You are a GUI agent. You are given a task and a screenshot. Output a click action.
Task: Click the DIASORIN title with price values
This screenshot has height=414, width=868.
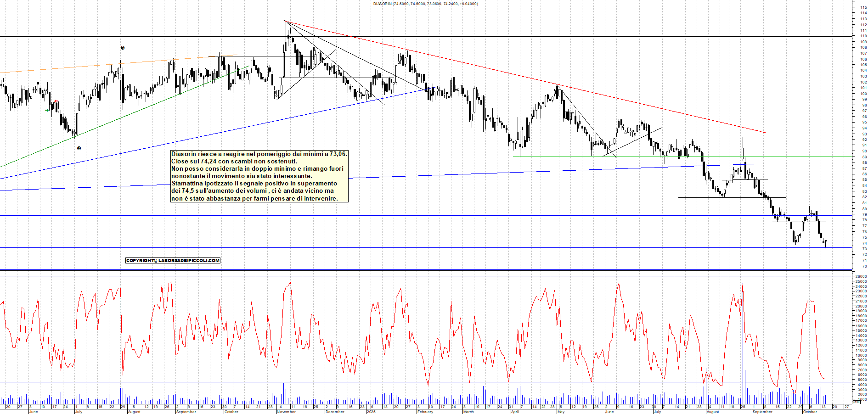(425, 4)
